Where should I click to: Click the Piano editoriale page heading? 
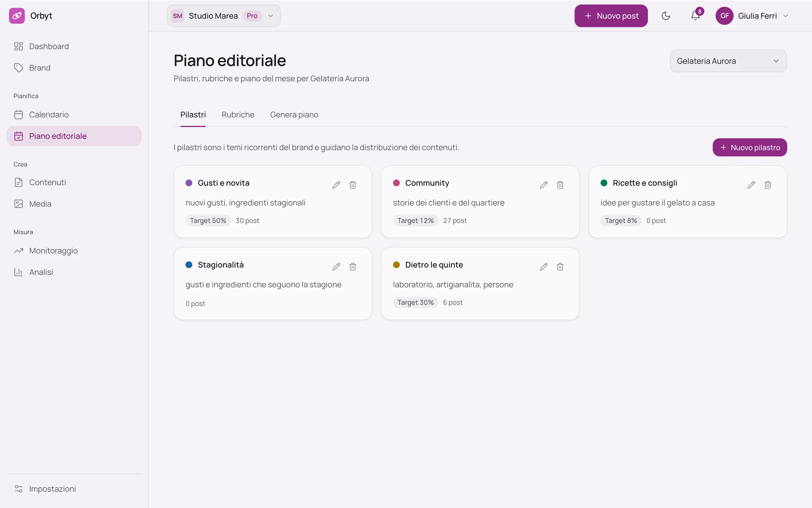click(x=230, y=61)
